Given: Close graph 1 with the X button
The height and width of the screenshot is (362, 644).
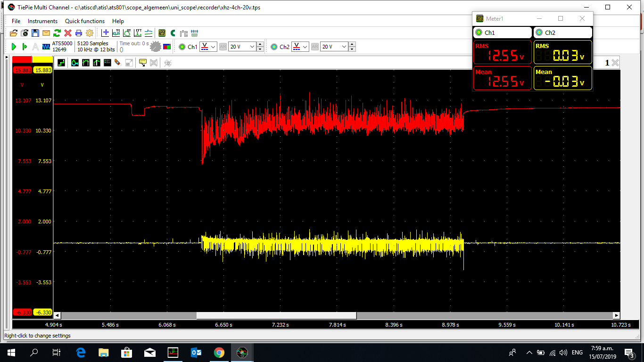Looking at the screenshot, I should point(615,63).
